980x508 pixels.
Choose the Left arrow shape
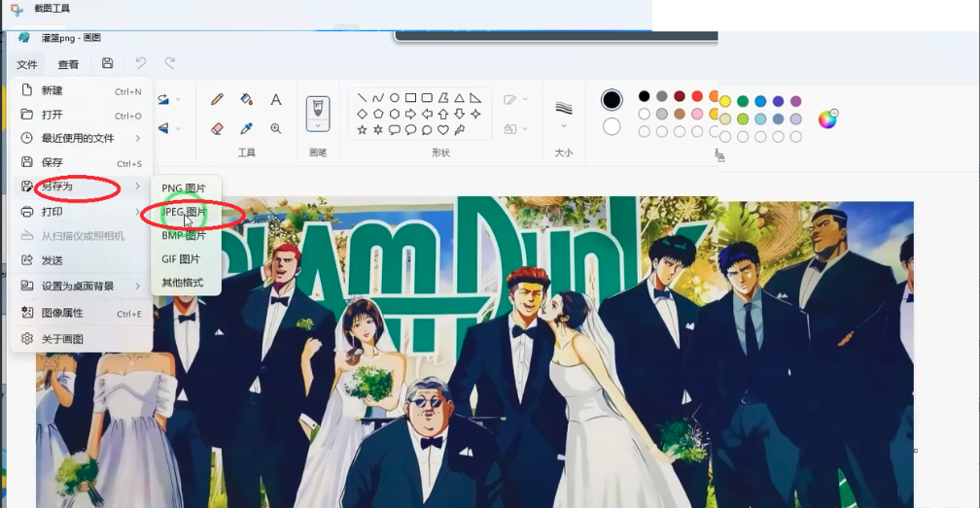(427, 115)
